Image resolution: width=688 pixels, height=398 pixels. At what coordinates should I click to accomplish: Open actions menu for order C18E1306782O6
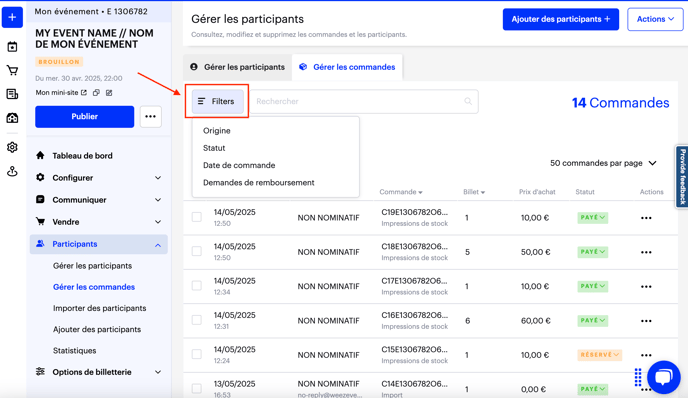click(646, 252)
